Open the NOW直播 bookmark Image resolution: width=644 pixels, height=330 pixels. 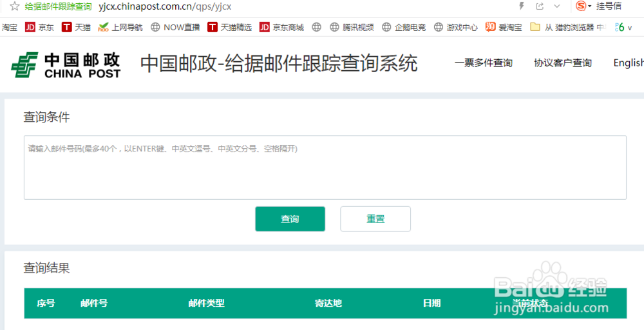pyautogui.click(x=175, y=28)
